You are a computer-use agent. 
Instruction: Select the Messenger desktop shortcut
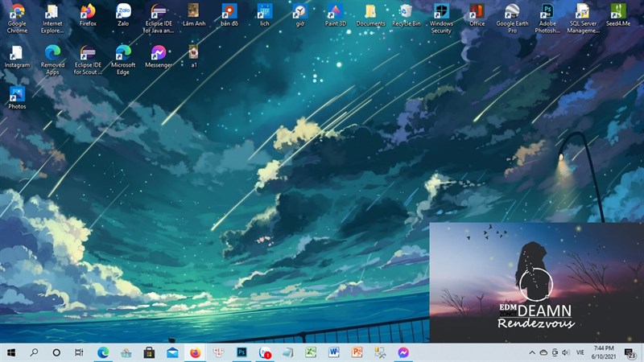point(159,56)
